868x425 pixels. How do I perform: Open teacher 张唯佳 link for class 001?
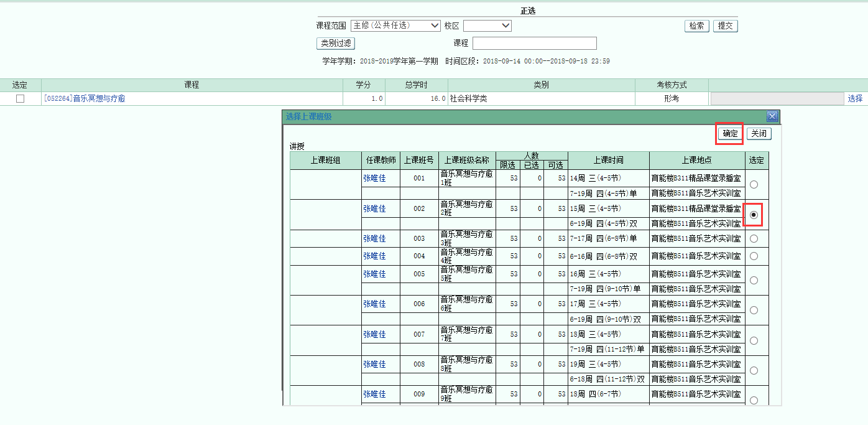pos(374,179)
